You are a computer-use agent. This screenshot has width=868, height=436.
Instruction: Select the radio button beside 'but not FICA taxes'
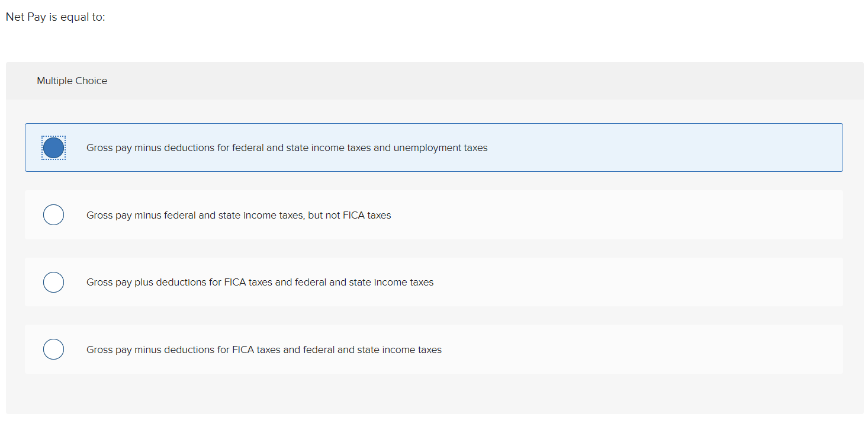[x=53, y=214]
